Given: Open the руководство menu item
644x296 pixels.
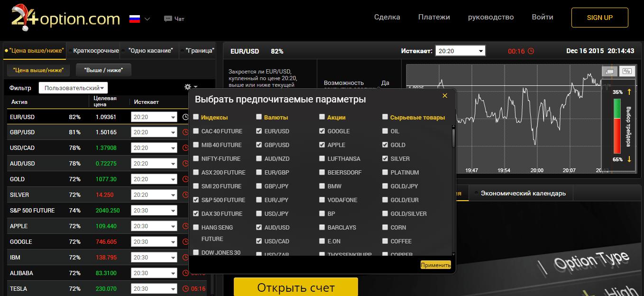Looking at the screenshot, I should tap(491, 17).
